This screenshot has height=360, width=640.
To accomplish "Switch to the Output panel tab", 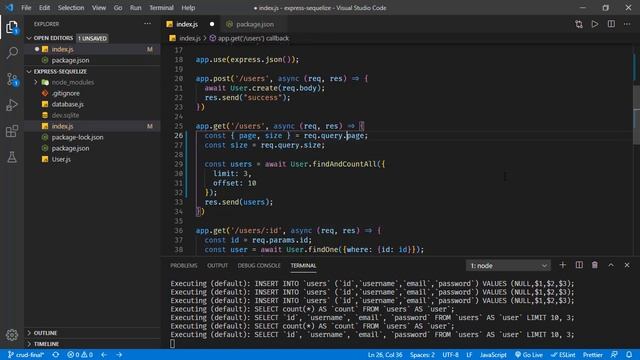I will 218,265.
